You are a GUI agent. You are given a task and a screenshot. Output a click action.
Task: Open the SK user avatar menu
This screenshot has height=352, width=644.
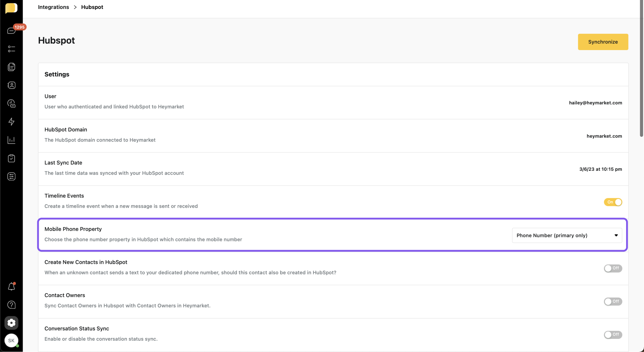(x=11, y=340)
